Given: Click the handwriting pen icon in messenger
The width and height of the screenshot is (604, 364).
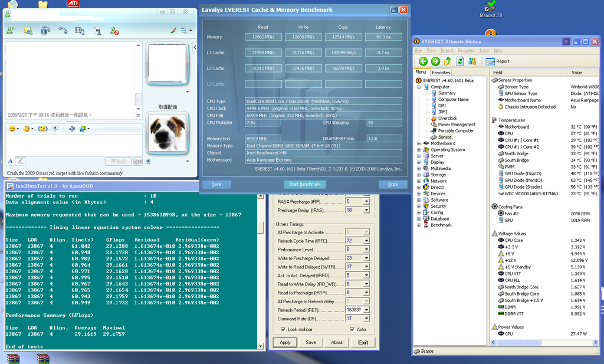Looking at the screenshot, I should coord(21,162).
